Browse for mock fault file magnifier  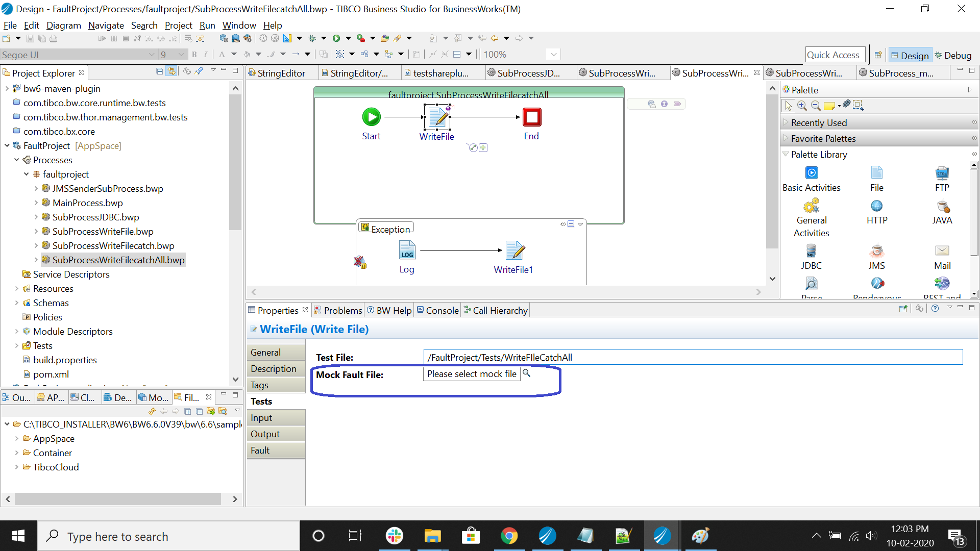(526, 373)
